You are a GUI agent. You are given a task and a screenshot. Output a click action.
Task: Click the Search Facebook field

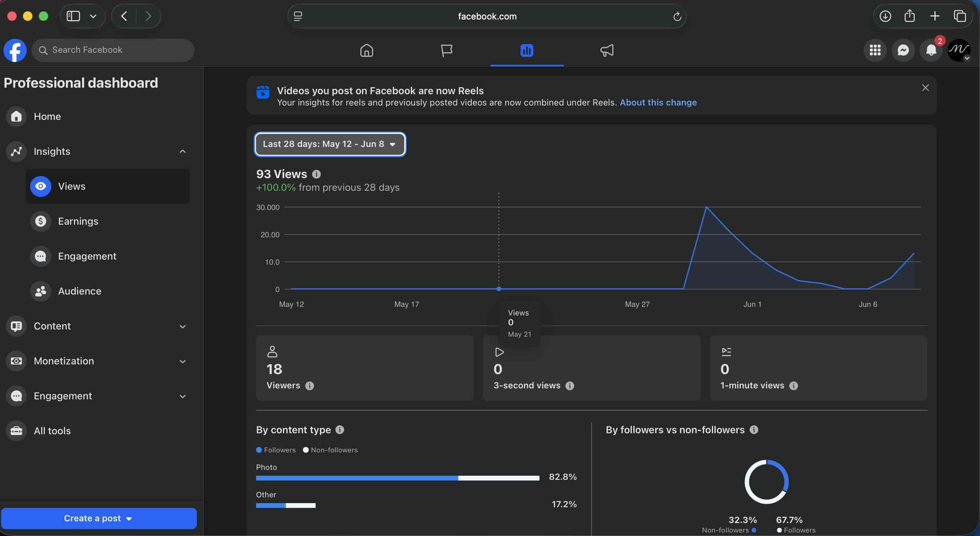113,50
